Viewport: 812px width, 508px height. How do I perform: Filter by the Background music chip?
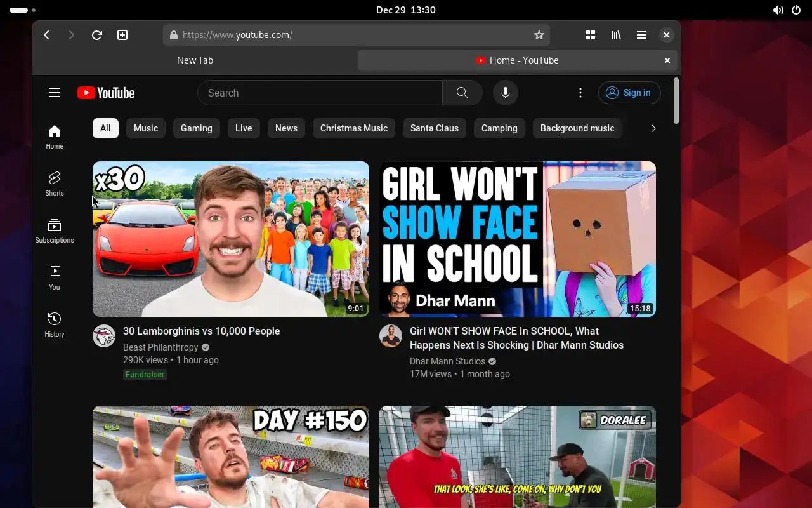coord(577,128)
